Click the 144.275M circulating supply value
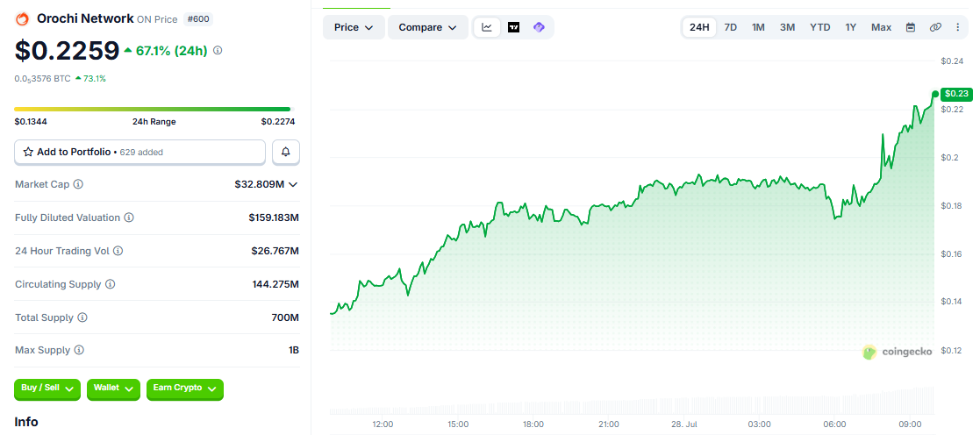Image resolution: width=980 pixels, height=435 pixels. pyautogui.click(x=275, y=284)
